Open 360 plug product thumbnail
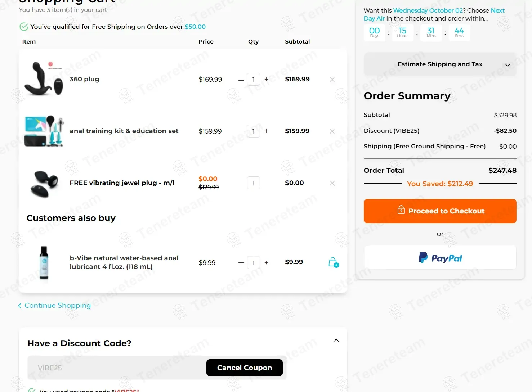 (x=44, y=79)
